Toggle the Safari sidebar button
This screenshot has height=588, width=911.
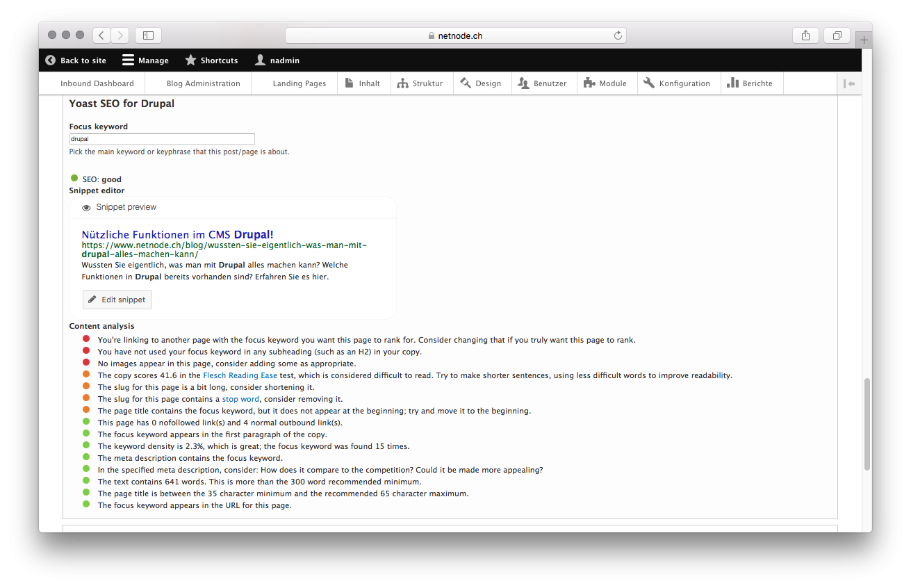(148, 35)
